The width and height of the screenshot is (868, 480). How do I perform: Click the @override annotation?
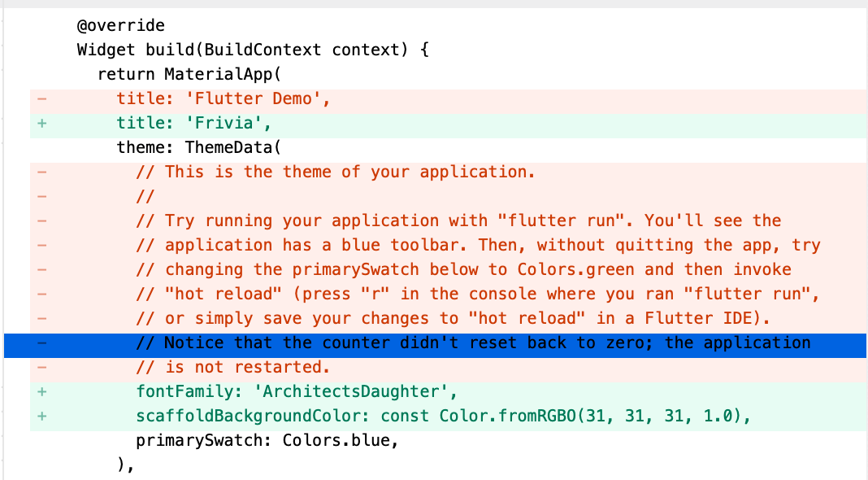[x=120, y=26]
